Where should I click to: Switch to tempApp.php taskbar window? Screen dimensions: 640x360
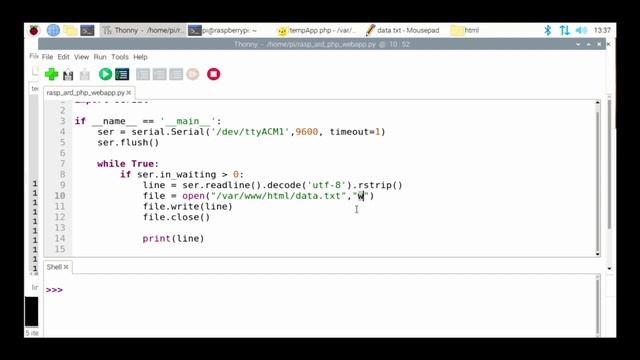click(317, 30)
